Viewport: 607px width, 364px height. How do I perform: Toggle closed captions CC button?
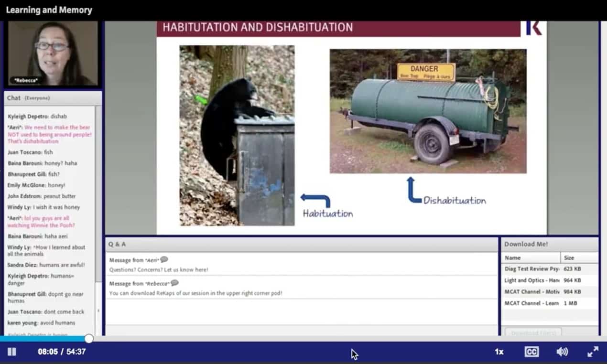point(531,352)
